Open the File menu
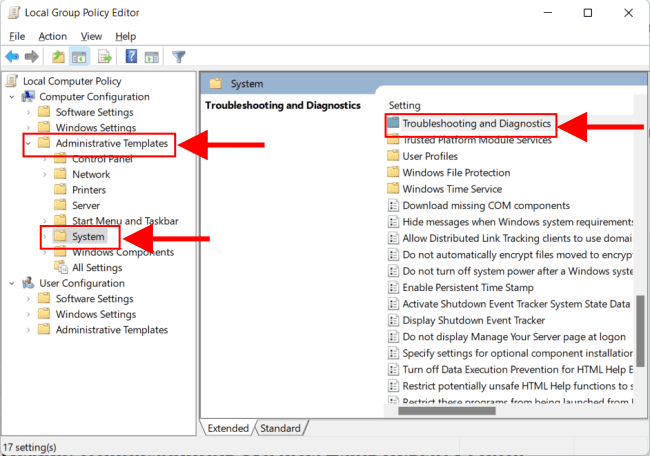This screenshot has height=456, width=650. coord(17,36)
